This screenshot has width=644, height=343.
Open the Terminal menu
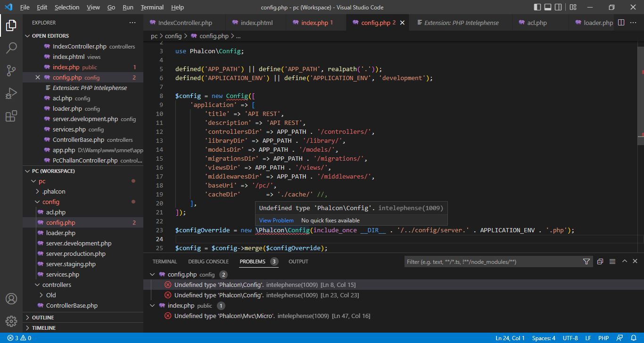coord(152,8)
